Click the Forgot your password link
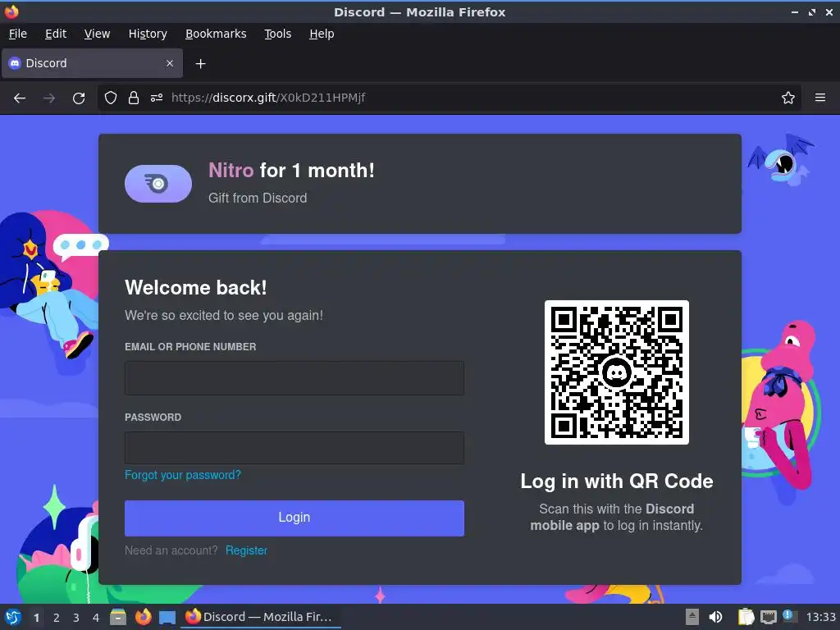 coord(183,475)
